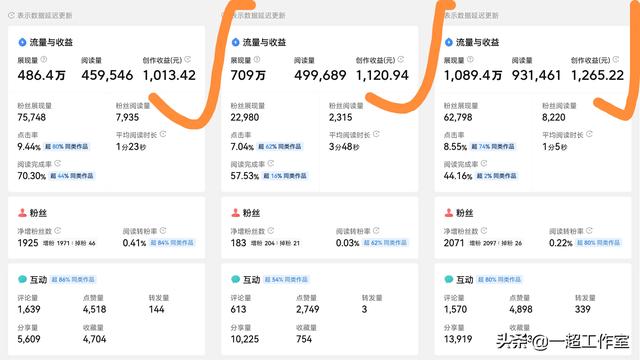Select the 粉丝阅读量 value 7,935
The image size is (640, 360).
(x=127, y=118)
